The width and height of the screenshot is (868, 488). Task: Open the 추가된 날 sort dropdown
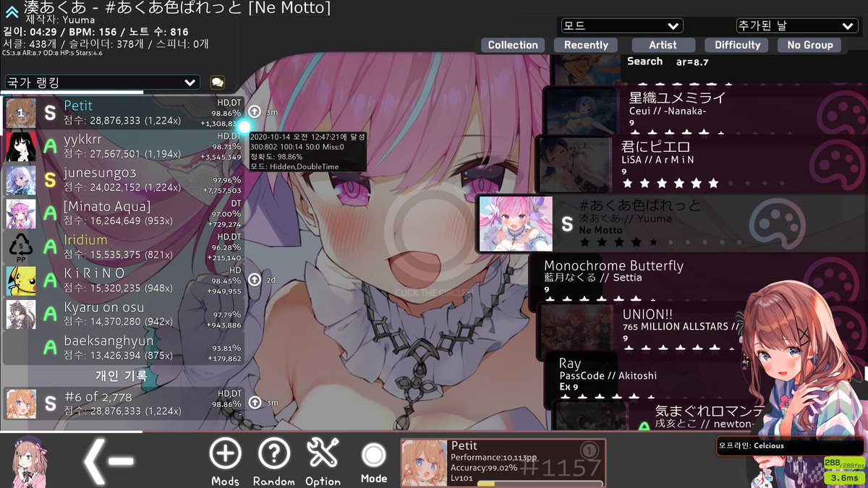tap(796, 25)
